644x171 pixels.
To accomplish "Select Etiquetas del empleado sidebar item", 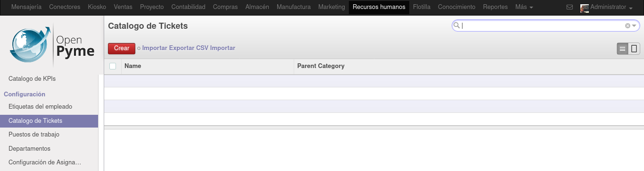I will pyautogui.click(x=41, y=107).
